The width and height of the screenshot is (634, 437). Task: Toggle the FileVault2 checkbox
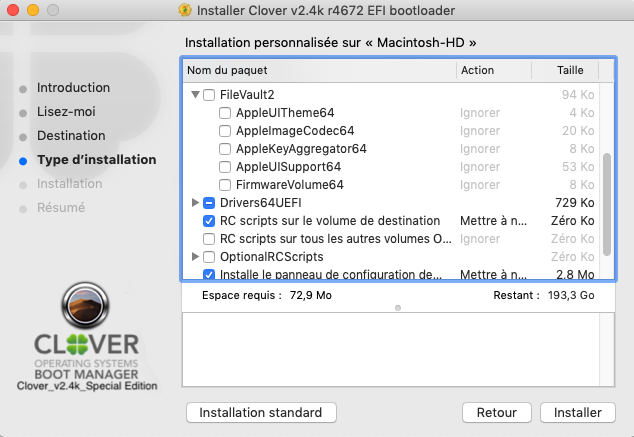(209, 95)
